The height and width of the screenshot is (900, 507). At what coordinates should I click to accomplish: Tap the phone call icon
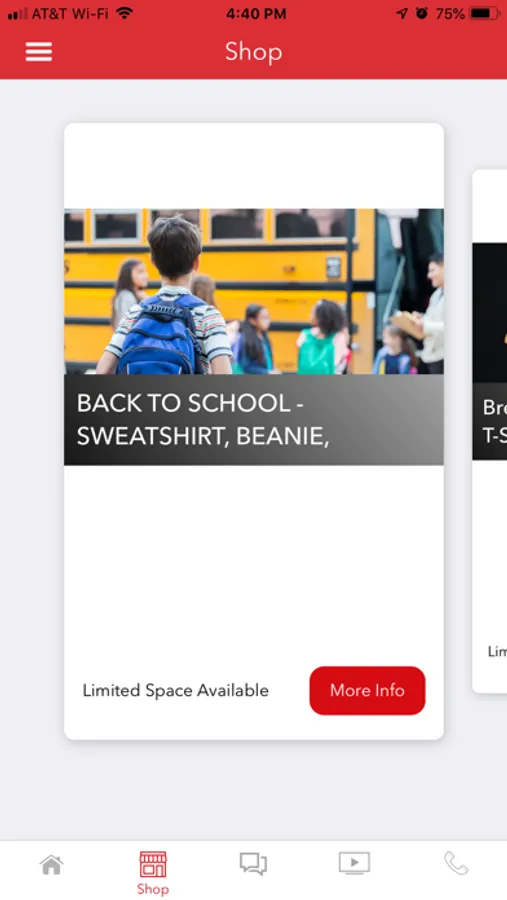[456, 864]
